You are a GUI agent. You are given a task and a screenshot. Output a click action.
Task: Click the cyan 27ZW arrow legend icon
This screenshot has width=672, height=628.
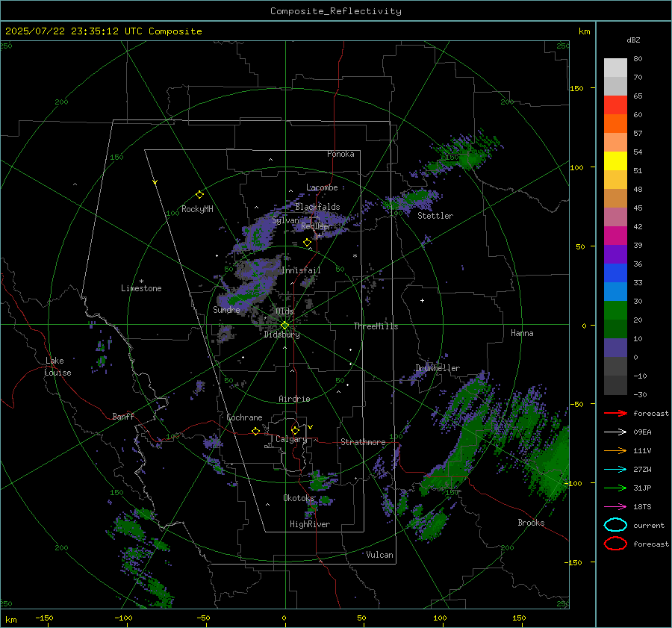[x=615, y=470]
